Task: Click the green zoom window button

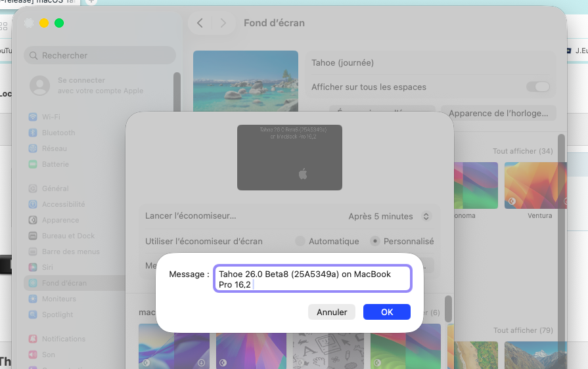Action: [x=59, y=23]
